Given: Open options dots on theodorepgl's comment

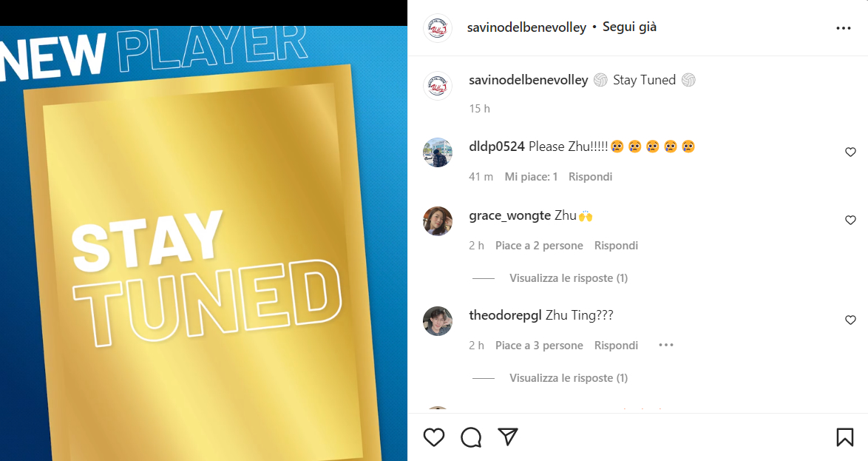Looking at the screenshot, I should pyautogui.click(x=666, y=345).
